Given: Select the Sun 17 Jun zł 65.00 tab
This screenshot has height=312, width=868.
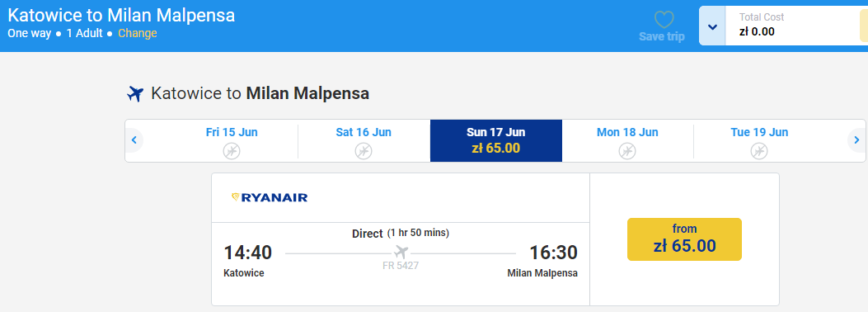Looking at the screenshot, I should point(496,141).
